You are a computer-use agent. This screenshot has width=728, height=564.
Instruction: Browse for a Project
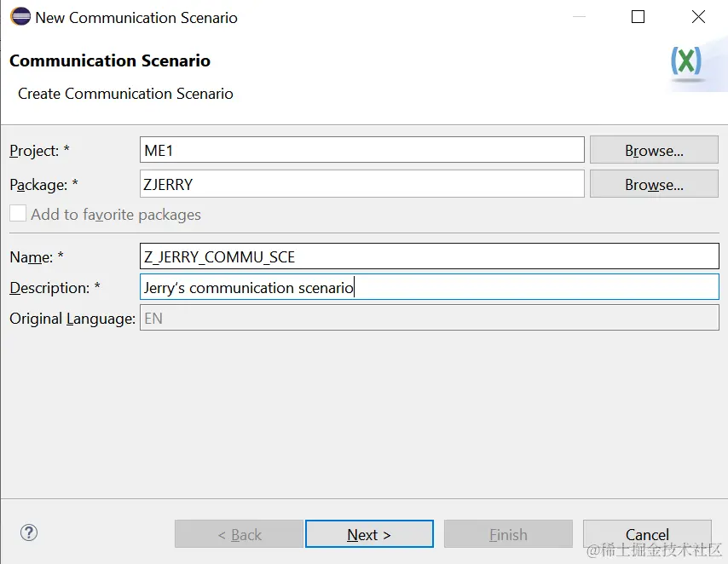(654, 151)
